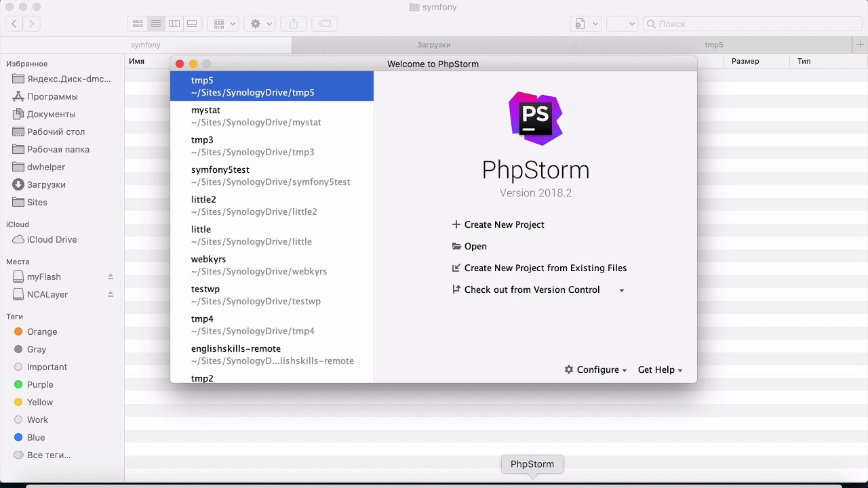Open recent project symfony5test
The width and height of the screenshot is (868, 488).
(272, 176)
